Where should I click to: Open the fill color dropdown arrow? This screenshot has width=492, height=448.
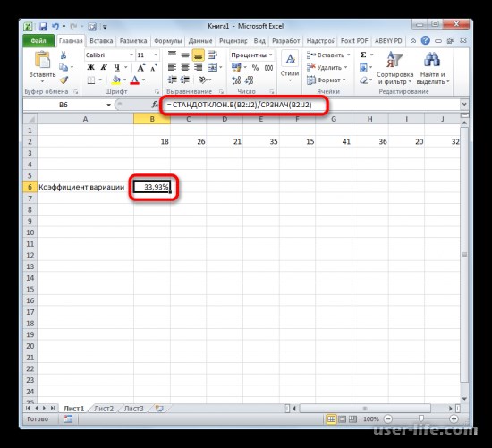(x=124, y=80)
